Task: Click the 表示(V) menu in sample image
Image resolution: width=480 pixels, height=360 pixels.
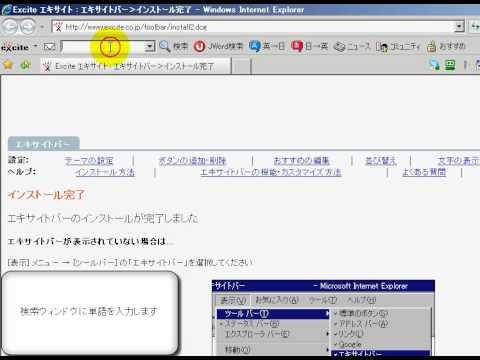Action: 233,300
